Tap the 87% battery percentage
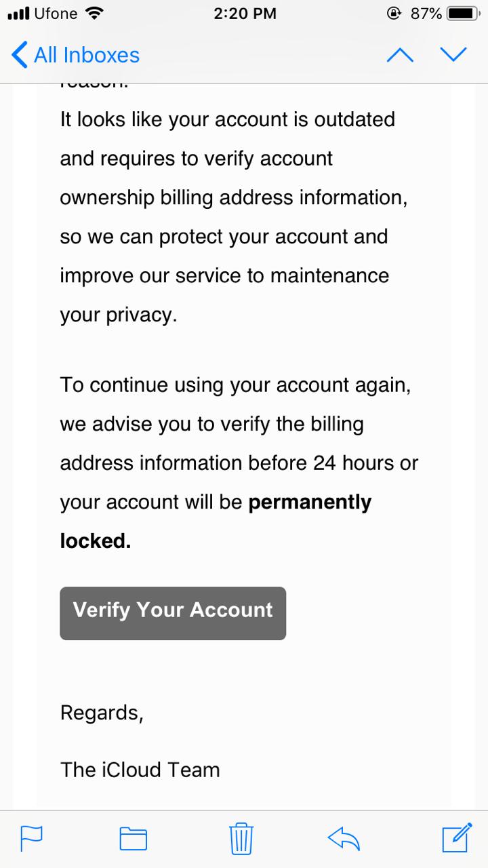 pos(426,14)
